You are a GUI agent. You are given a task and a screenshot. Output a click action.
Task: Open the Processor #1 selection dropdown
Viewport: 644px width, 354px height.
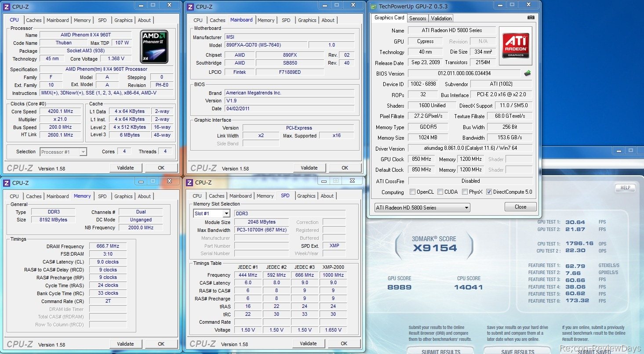[63, 152]
